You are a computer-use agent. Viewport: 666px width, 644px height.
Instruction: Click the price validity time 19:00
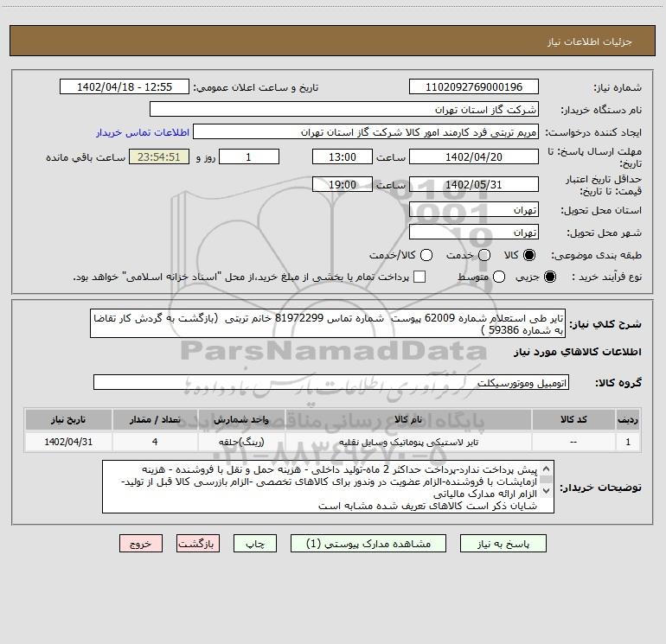343,185
